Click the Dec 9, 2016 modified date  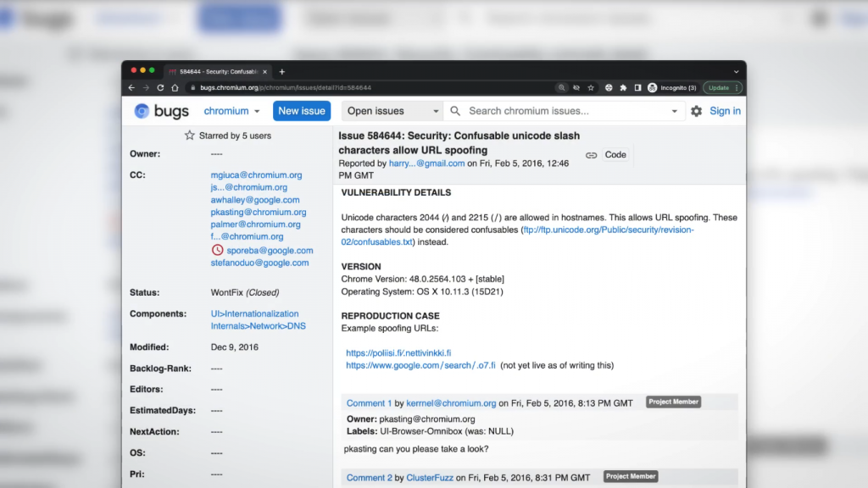click(x=235, y=347)
